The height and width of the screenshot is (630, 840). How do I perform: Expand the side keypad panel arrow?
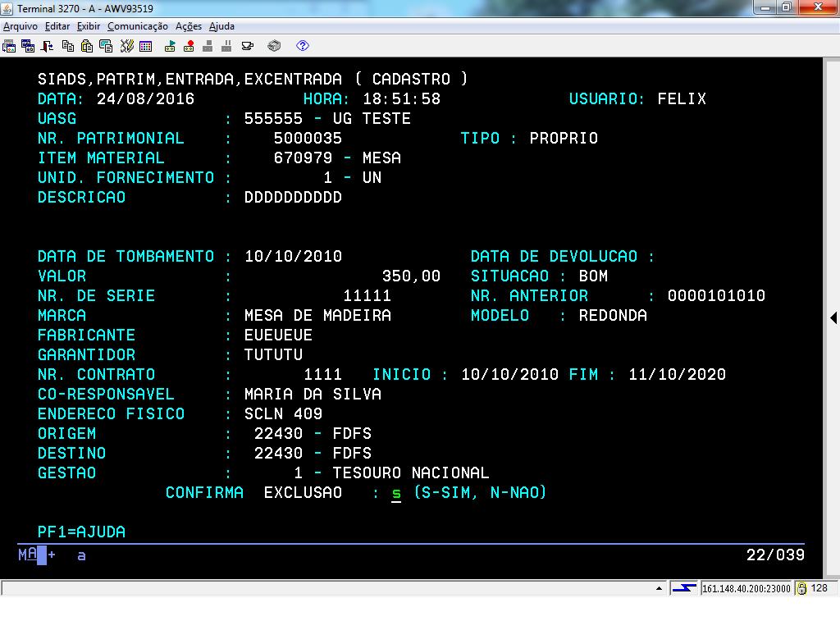tap(833, 317)
